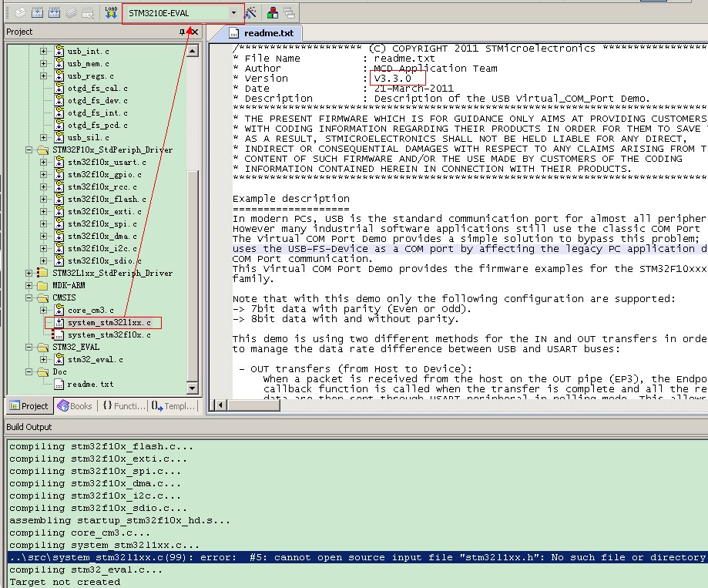Click the stm32f10x_flash.c file icon
Image resolution: width=708 pixels, height=588 pixels.
tap(59, 199)
